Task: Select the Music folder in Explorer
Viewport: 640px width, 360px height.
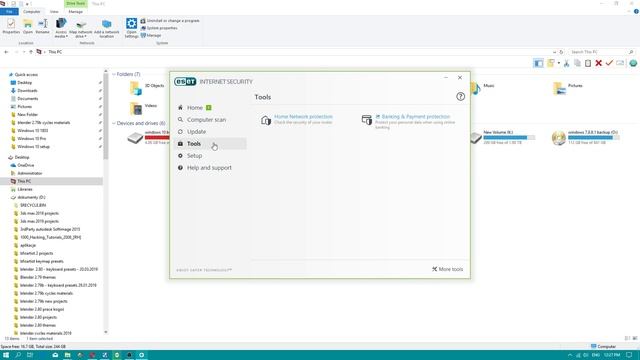Action: click(x=483, y=87)
